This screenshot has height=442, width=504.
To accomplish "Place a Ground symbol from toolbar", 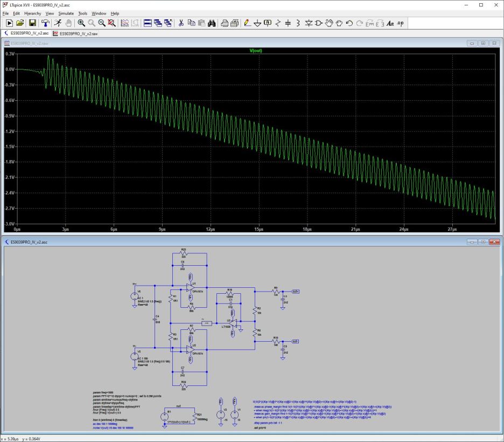I will coord(257,23).
